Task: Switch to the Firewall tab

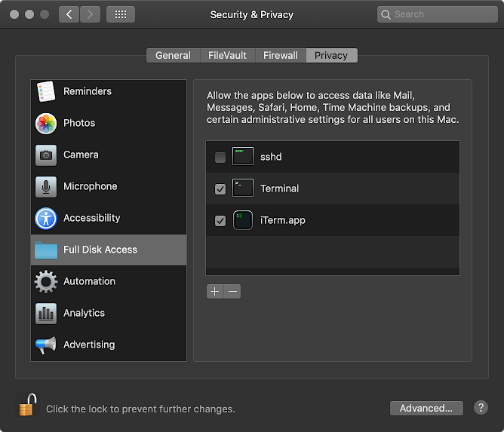Action: (x=281, y=56)
